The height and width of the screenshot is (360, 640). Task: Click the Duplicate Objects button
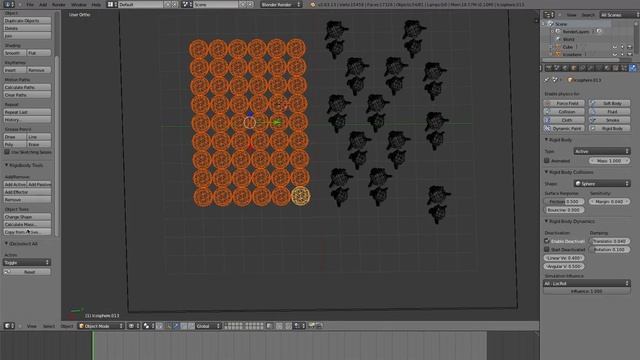tap(27, 20)
